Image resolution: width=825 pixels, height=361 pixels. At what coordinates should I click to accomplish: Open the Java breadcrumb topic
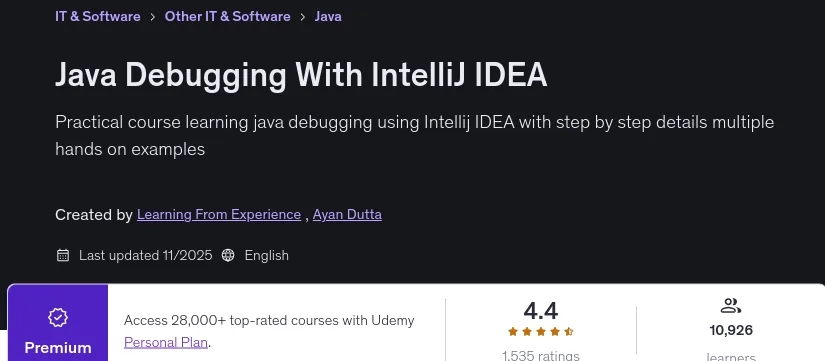(x=328, y=16)
